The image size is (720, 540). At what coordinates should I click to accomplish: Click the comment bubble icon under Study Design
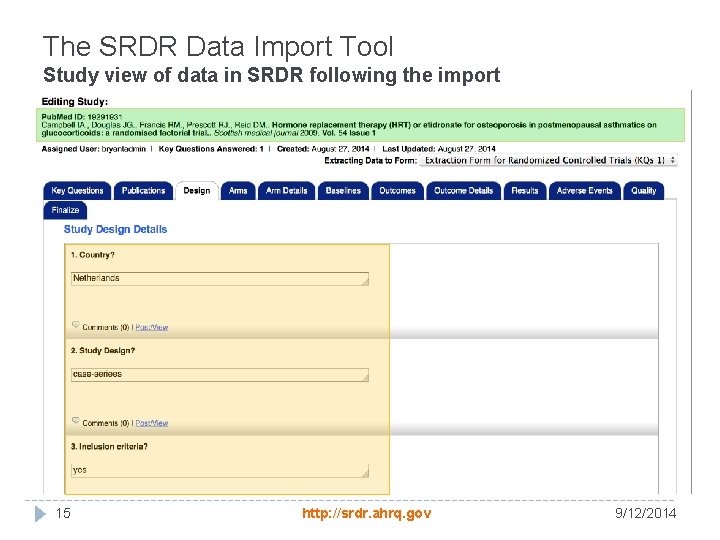coord(76,420)
